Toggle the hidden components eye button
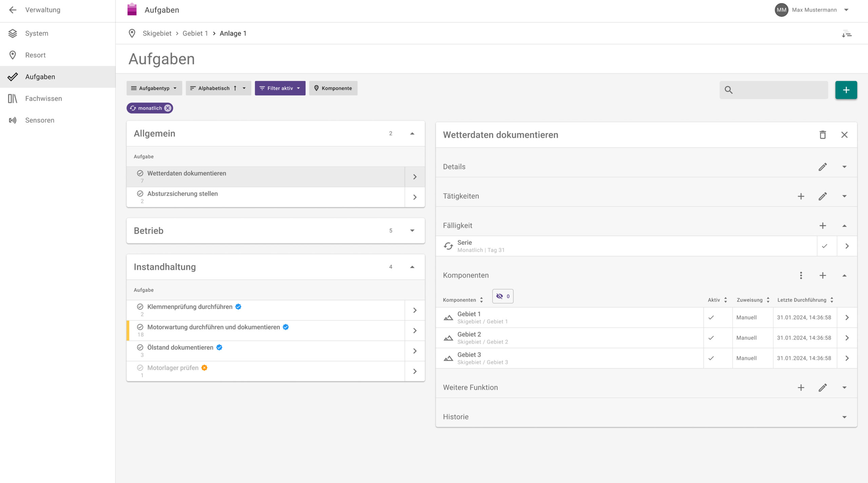 502,296
